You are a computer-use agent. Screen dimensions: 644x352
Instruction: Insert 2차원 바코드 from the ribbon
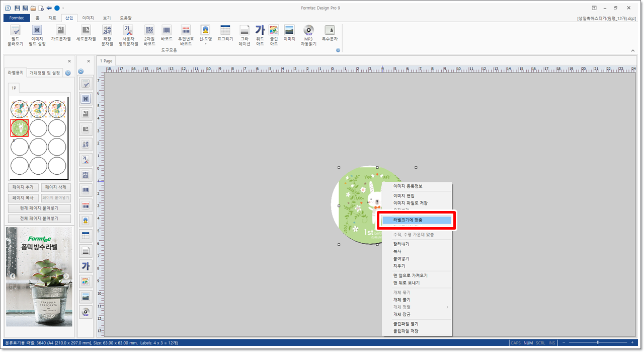point(149,35)
